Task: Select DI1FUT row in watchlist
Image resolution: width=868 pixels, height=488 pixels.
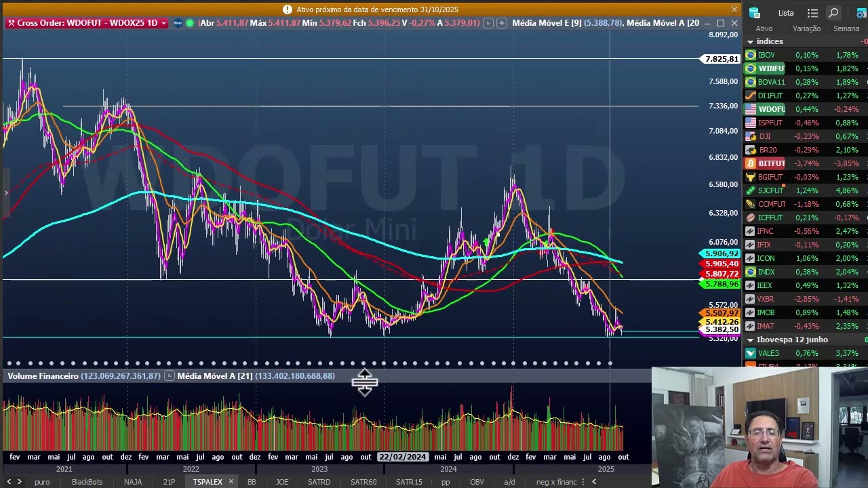Action: click(806, 96)
